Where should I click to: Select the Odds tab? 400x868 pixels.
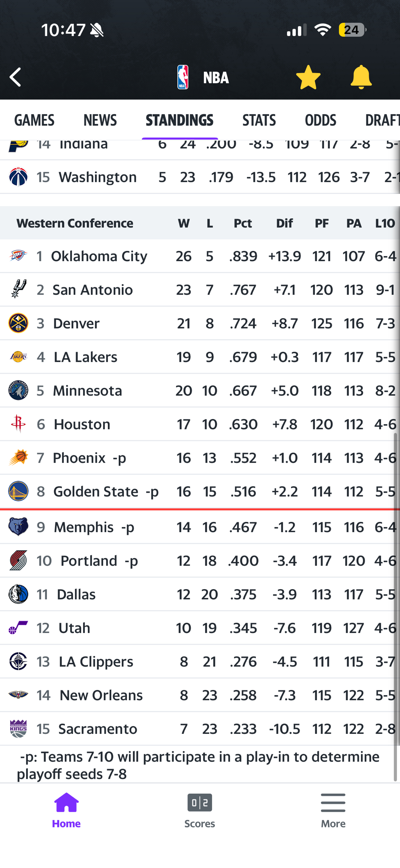point(320,120)
